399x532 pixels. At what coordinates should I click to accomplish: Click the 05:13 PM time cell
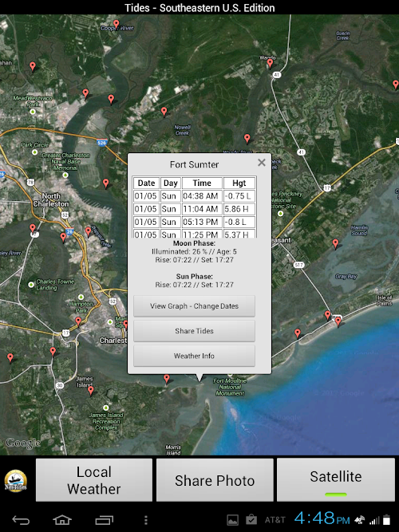point(202,222)
